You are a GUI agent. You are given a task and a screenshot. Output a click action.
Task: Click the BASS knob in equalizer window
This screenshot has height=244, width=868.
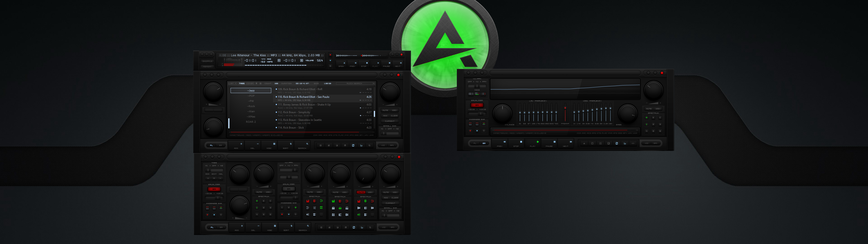[x=627, y=114]
